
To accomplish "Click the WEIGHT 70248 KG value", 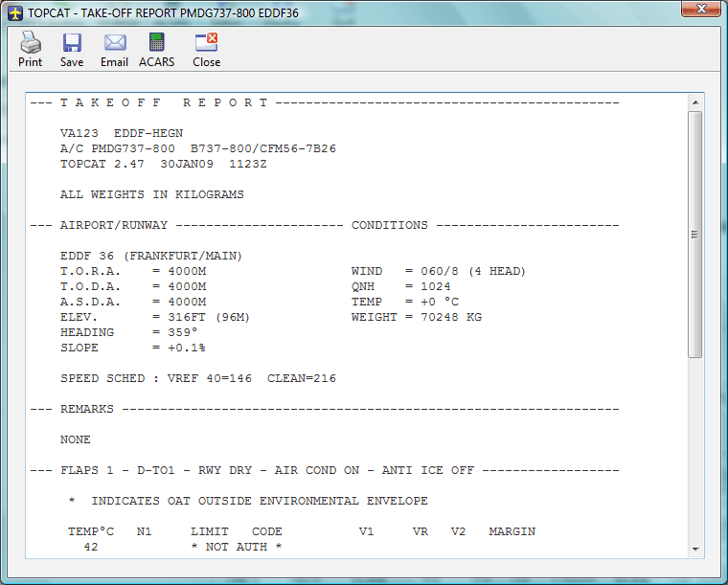I will pyautogui.click(x=451, y=317).
